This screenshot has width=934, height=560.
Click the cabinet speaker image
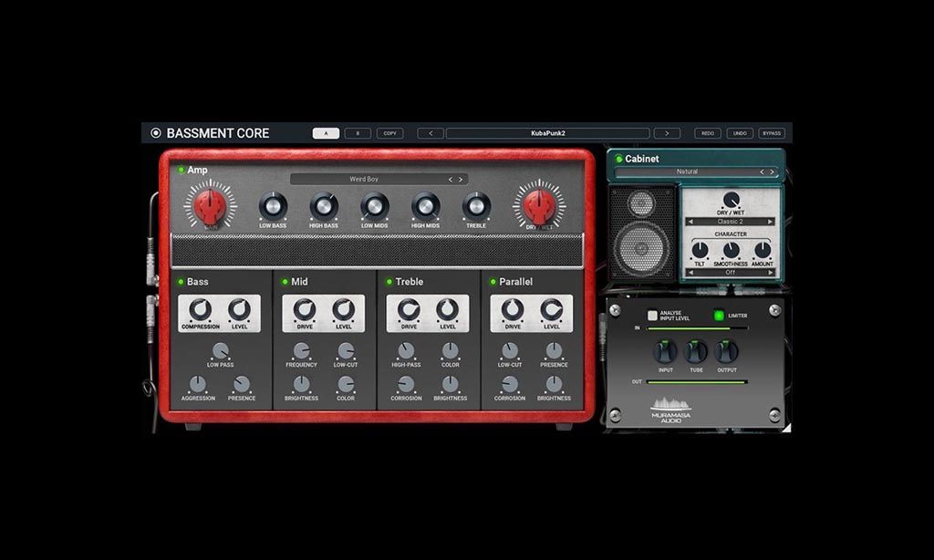click(641, 233)
